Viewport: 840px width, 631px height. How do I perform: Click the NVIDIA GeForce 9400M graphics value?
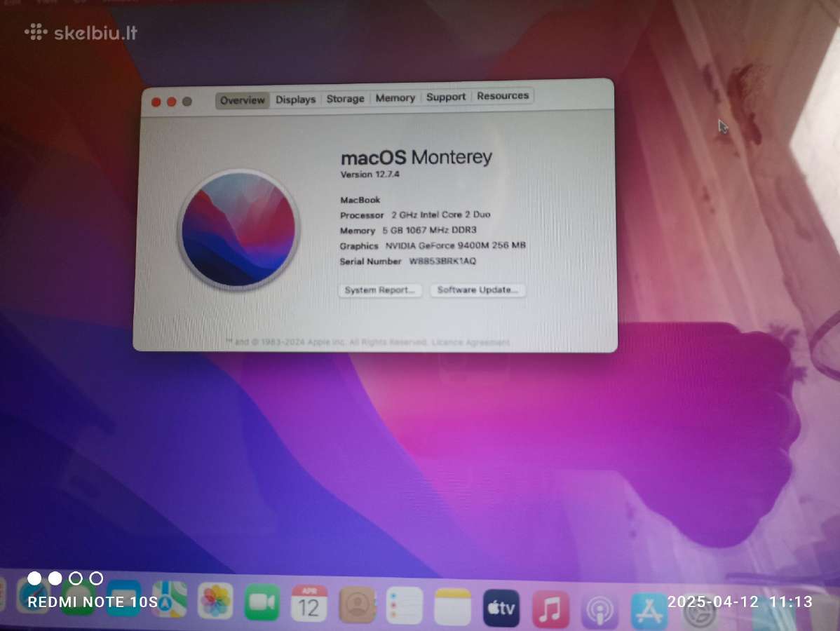pos(455,245)
